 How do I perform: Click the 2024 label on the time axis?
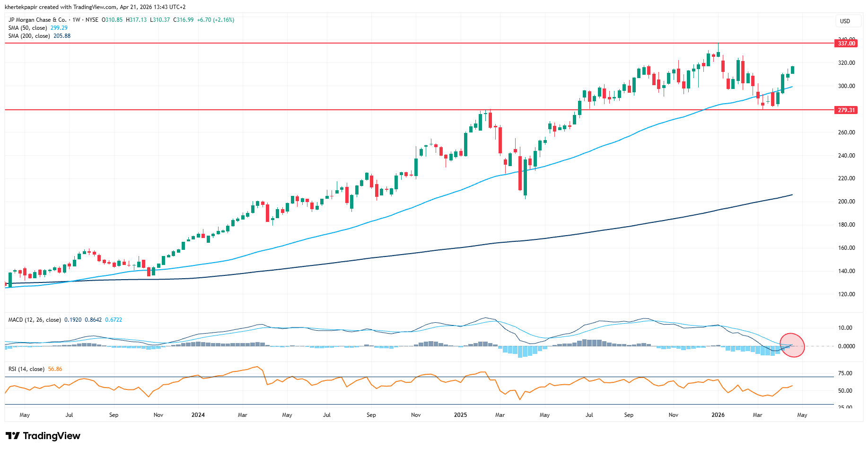[198, 415]
